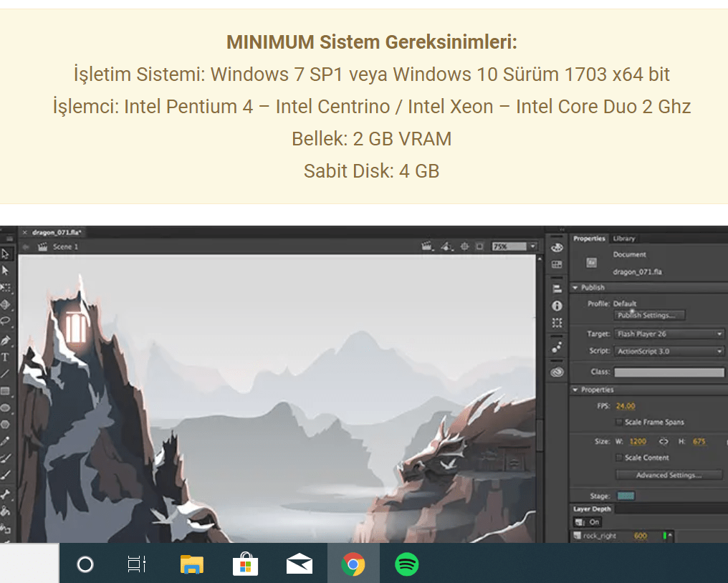Open the Edit Symbols menu icon

[x=446, y=246]
